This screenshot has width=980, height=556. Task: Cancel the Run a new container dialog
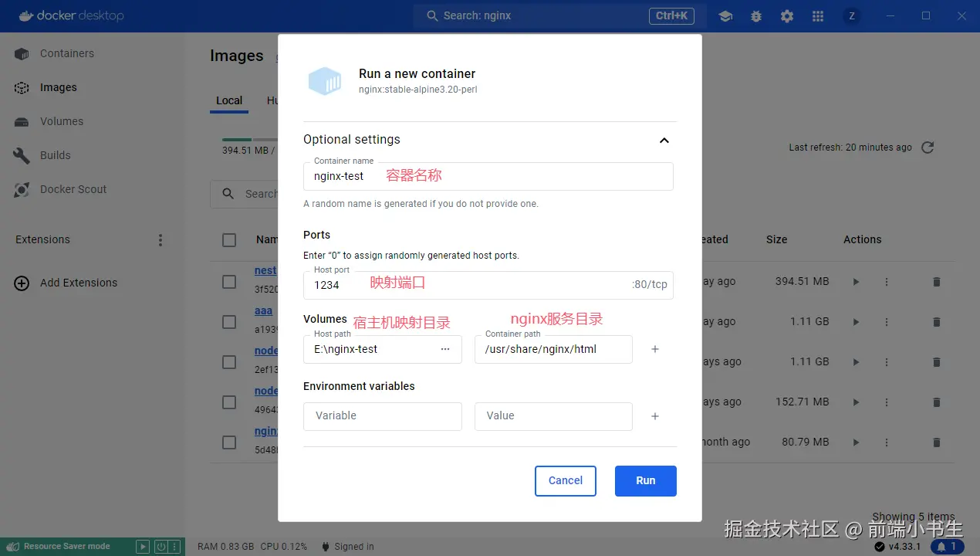point(566,481)
